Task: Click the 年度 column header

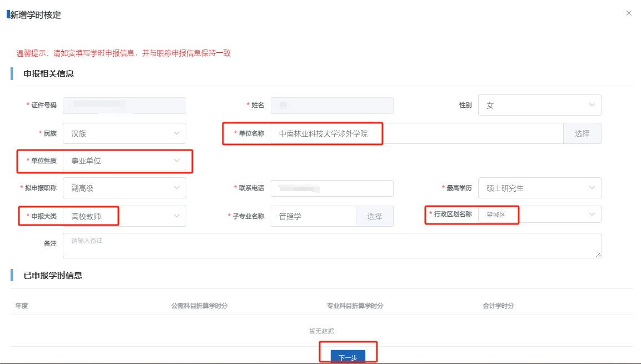Action: (22, 306)
